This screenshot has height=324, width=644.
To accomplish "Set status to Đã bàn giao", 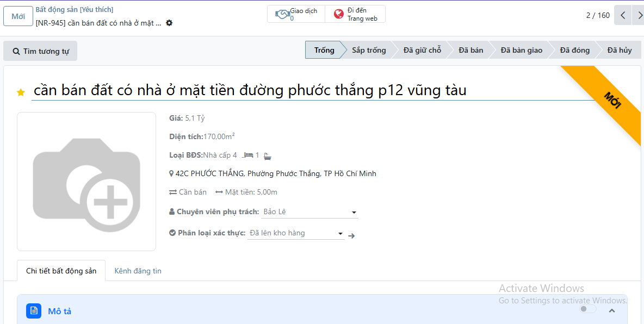I will click(521, 50).
